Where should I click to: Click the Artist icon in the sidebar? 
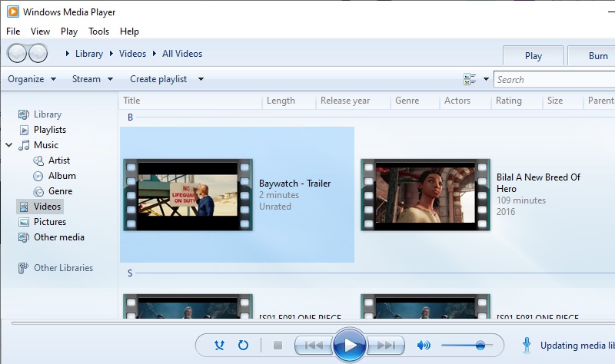(38, 160)
